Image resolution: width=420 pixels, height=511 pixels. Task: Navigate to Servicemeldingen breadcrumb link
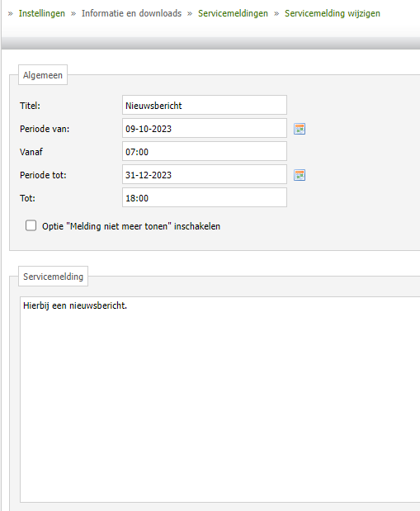(x=233, y=13)
